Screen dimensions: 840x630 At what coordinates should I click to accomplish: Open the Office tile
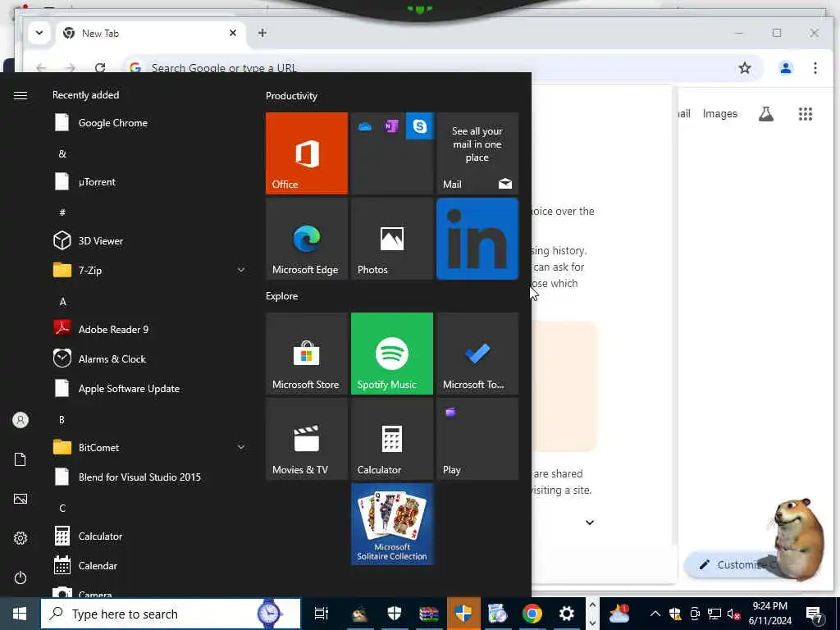click(x=307, y=153)
